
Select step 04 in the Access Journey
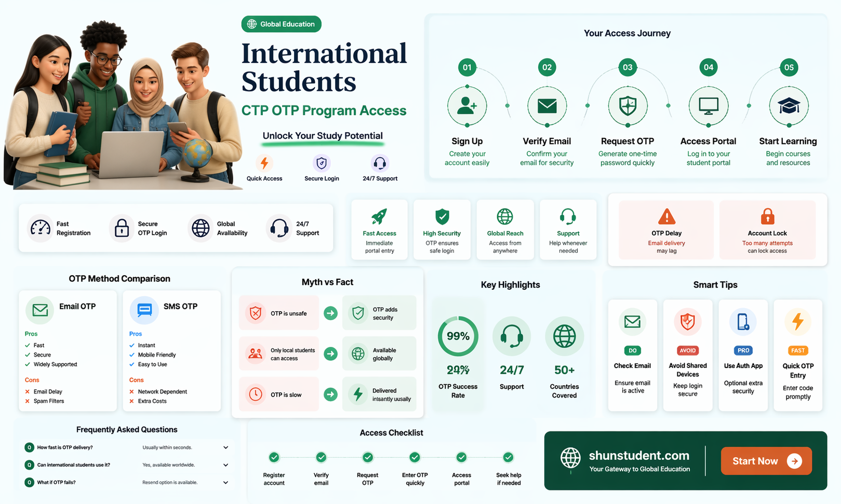pyautogui.click(x=709, y=67)
